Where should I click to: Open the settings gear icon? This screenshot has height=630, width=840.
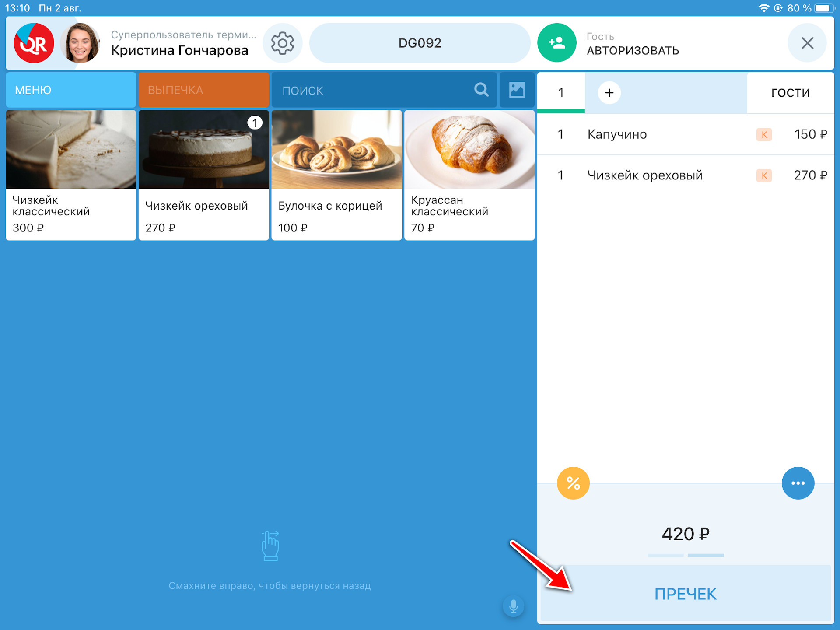tap(282, 43)
